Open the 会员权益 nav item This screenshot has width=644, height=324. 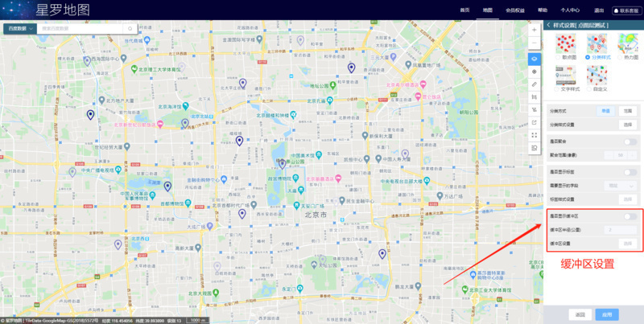point(515,10)
